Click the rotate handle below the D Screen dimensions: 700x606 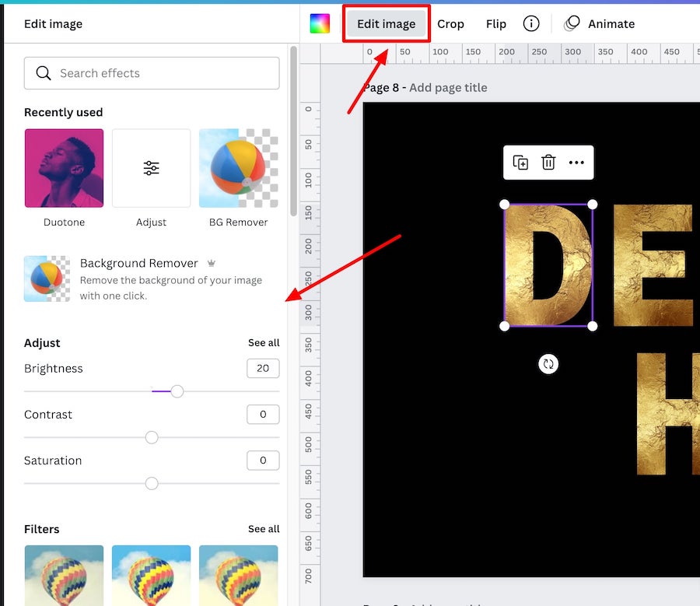(548, 364)
